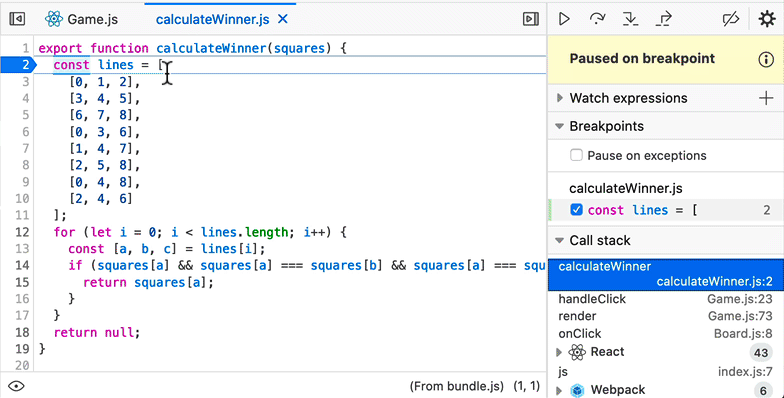Click the calculateWinner function name on line 1
Viewport: 784px width, 398px height.
coord(211,48)
